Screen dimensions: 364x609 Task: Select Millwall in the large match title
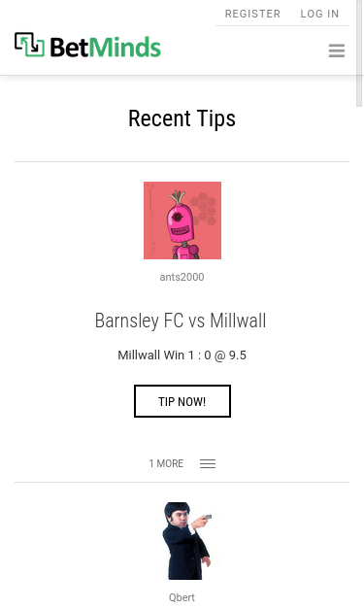(x=238, y=321)
